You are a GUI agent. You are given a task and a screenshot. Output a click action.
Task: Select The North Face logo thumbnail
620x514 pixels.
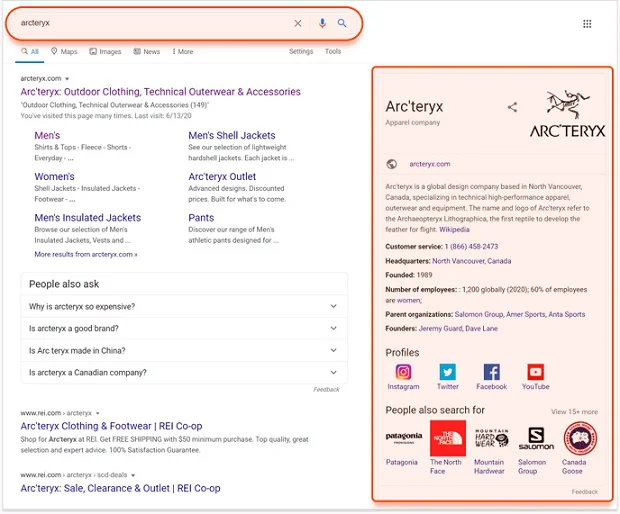pos(448,438)
